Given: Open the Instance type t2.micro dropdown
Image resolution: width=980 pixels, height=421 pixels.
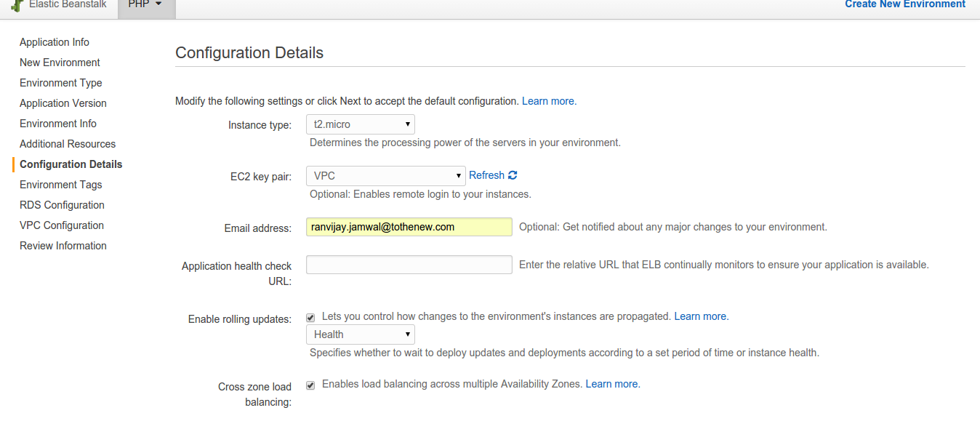Looking at the screenshot, I should (361, 124).
